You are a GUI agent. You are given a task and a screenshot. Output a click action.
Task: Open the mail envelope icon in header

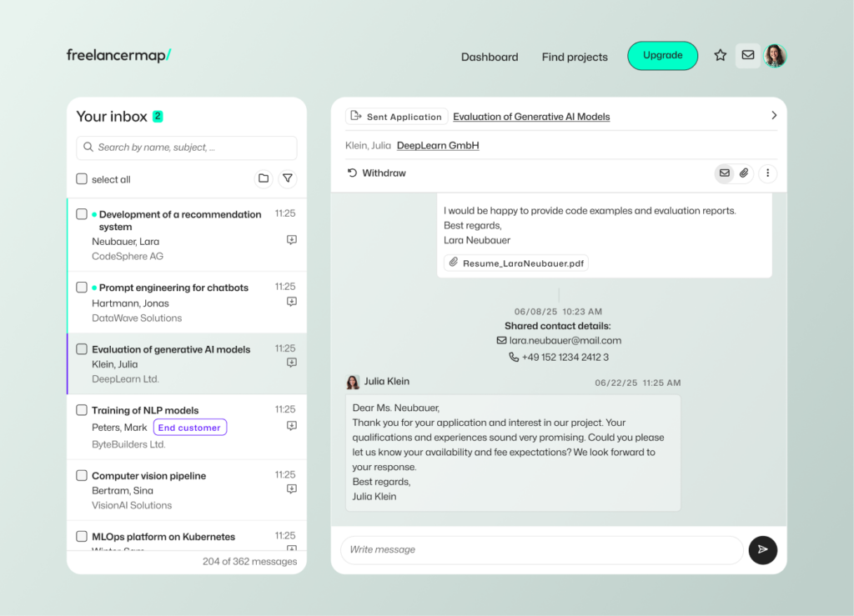(x=748, y=56)
